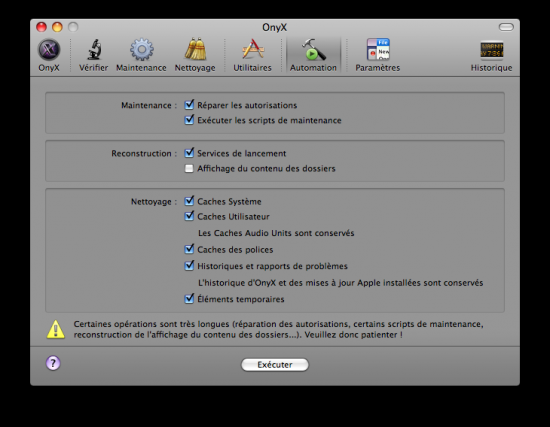Click the purple help question mark
The image size is (550, 427).
(x=53, y=363)
